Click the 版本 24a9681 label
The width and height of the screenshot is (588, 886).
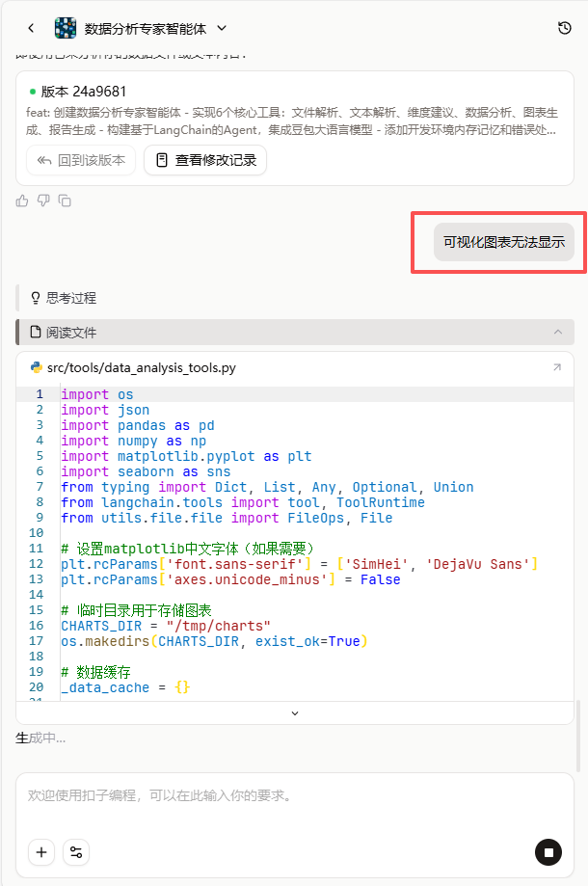tap(84, 92)
